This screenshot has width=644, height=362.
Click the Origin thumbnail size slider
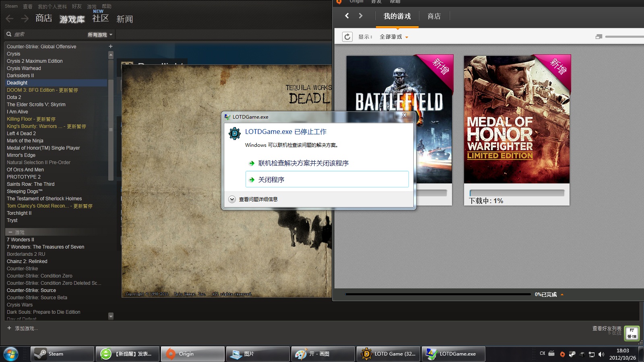(x=625, y=37)
